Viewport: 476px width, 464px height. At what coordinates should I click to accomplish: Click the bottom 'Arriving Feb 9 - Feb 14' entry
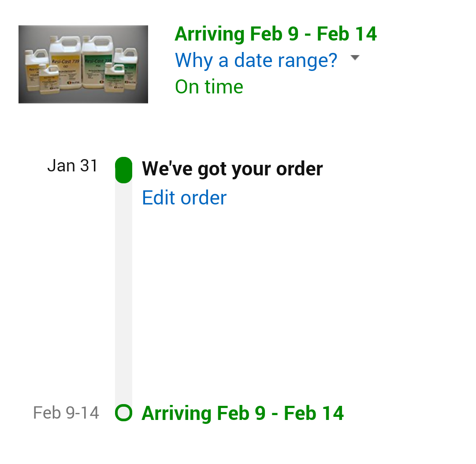click(242, 413)
